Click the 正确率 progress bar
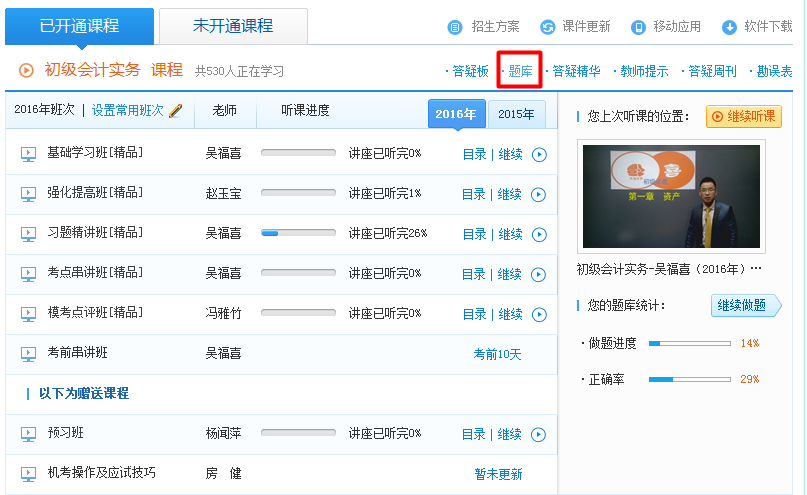 pos(690,379)
